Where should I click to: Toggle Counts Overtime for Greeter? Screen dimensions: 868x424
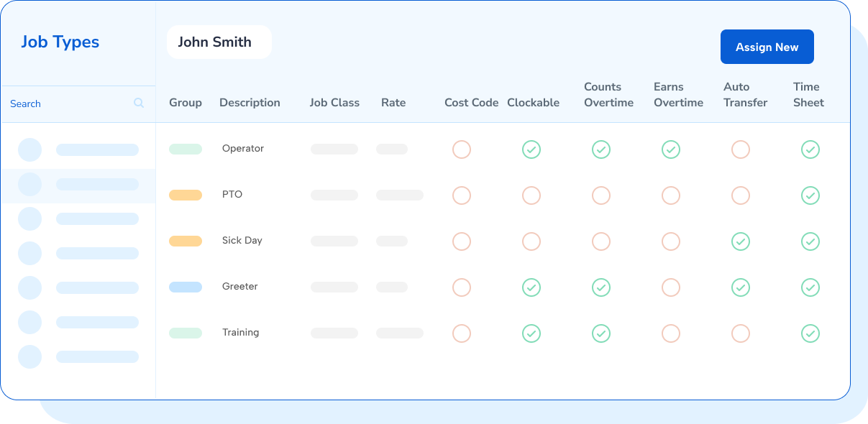point(600,287)
